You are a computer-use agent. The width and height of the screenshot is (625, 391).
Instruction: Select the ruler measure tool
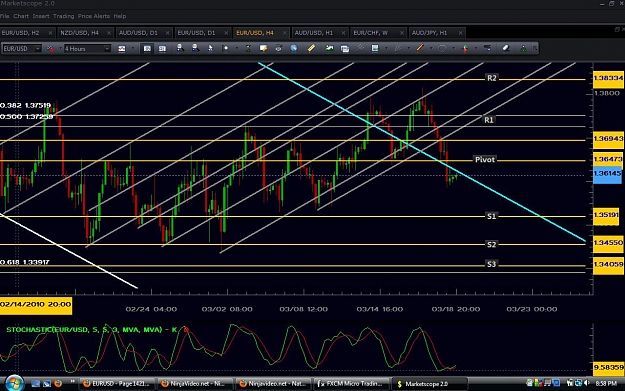click(311, 48)
